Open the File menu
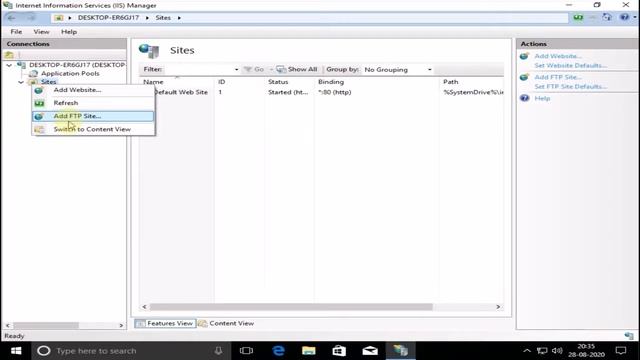640x360 pixels. pos(16,32)
